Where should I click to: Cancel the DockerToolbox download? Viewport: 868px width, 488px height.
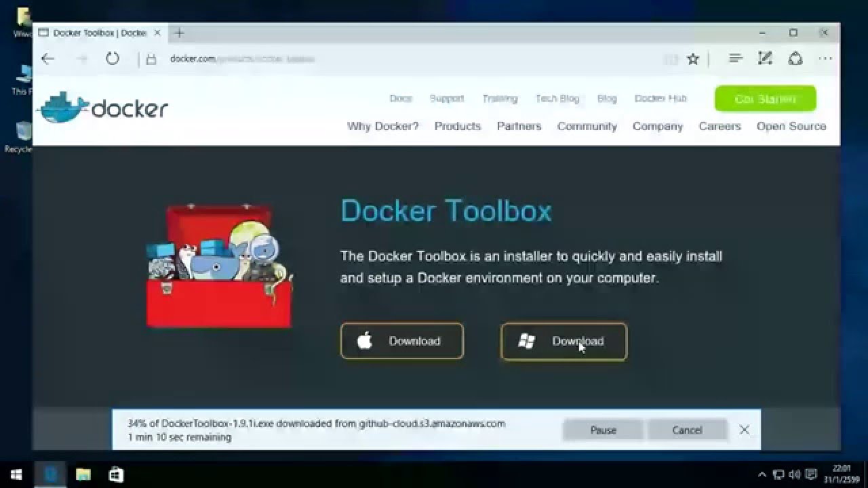coord(687,430)
